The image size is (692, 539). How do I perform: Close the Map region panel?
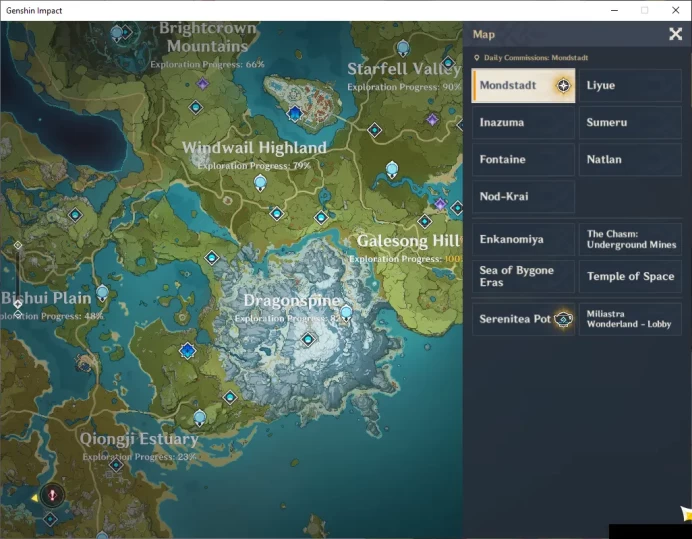675,34
